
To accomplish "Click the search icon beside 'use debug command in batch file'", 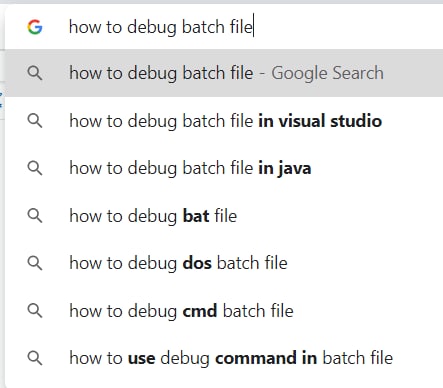I will pos(35,358).
